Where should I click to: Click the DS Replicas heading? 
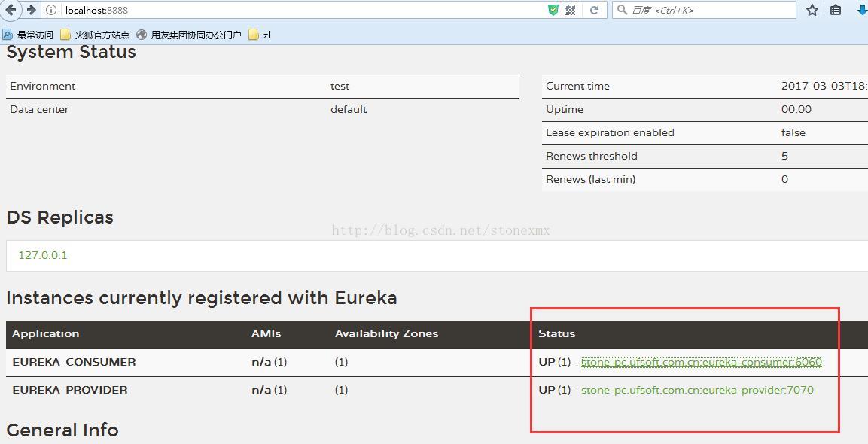pyautogui.click(x=59, y=217)
